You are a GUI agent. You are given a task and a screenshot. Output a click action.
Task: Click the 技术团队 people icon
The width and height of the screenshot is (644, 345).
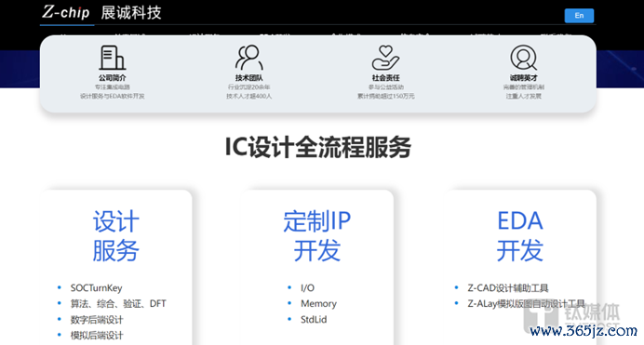248,58
